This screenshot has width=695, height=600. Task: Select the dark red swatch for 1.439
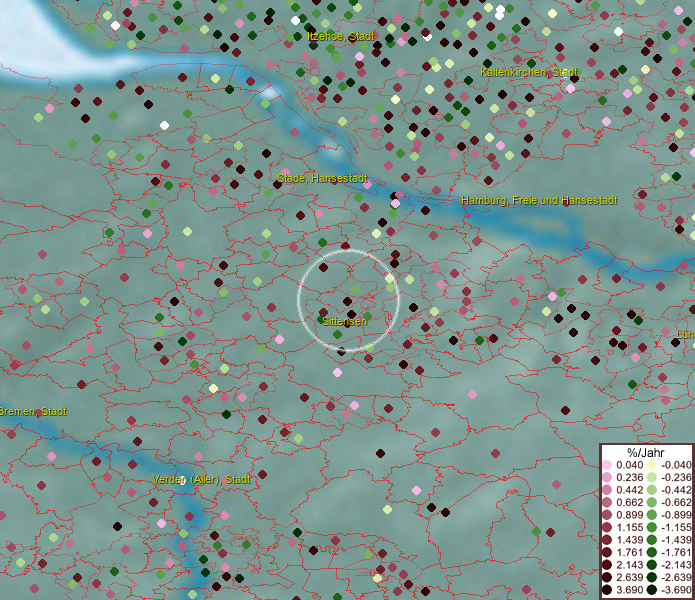coord(607,540)
